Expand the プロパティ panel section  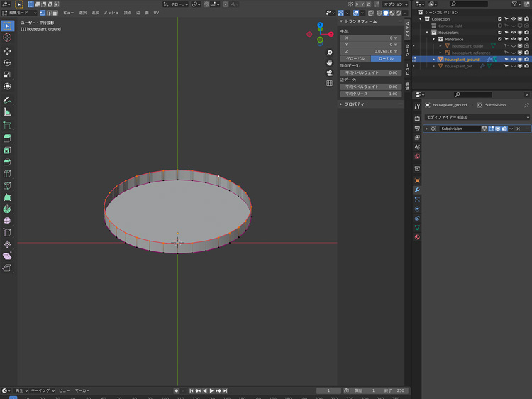coord(355,104)
